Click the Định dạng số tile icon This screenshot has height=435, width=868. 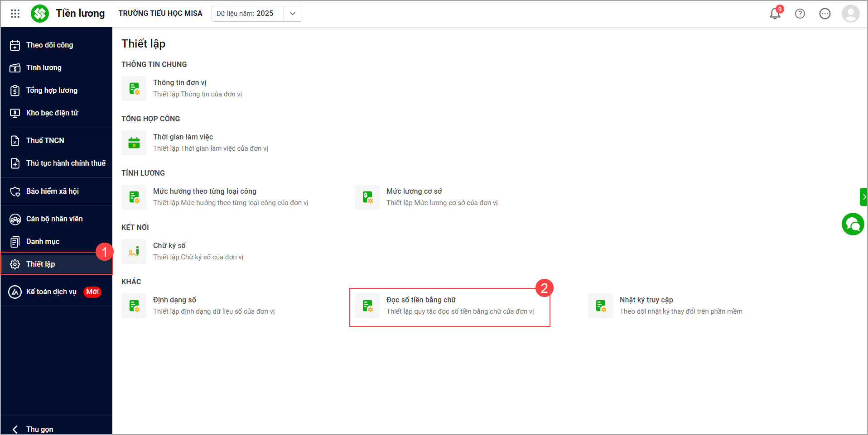(134, 306)
